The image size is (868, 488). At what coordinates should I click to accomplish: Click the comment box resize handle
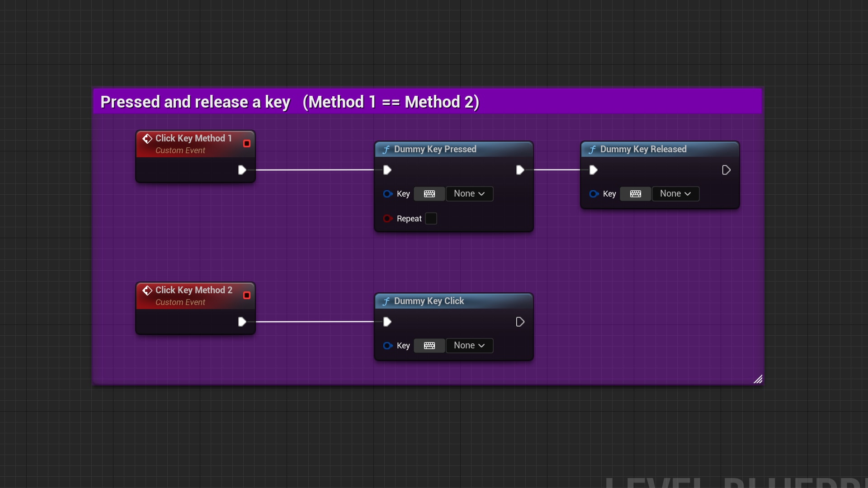click(x=759, y=380)
